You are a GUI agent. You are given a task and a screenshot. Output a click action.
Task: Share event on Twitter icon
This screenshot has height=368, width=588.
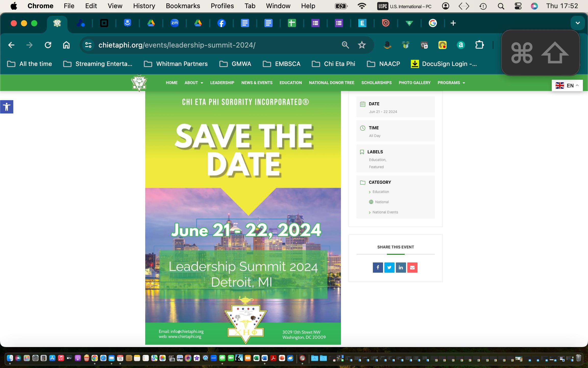tap(389, 268)
